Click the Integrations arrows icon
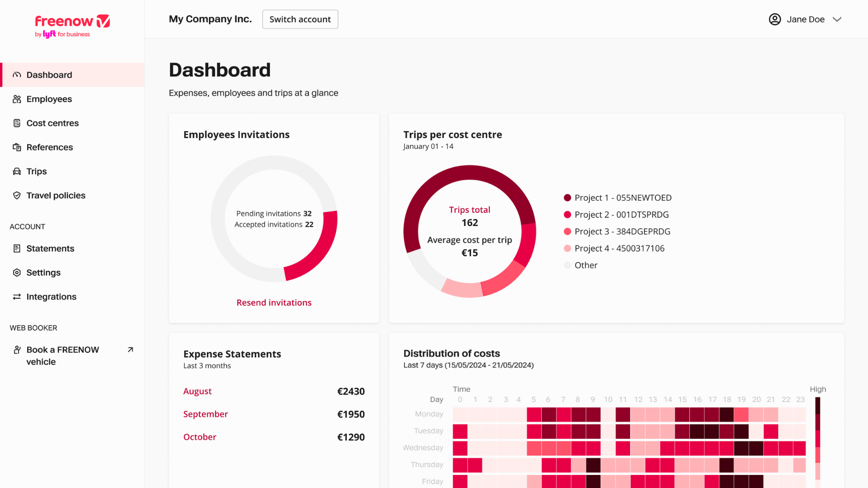 click(17, 297)
